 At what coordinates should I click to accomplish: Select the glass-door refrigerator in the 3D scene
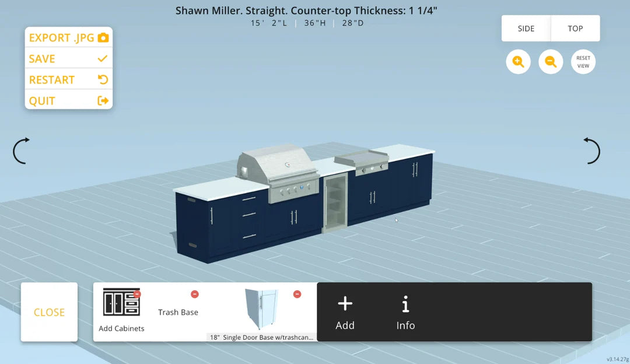click(x=335, y=204)
